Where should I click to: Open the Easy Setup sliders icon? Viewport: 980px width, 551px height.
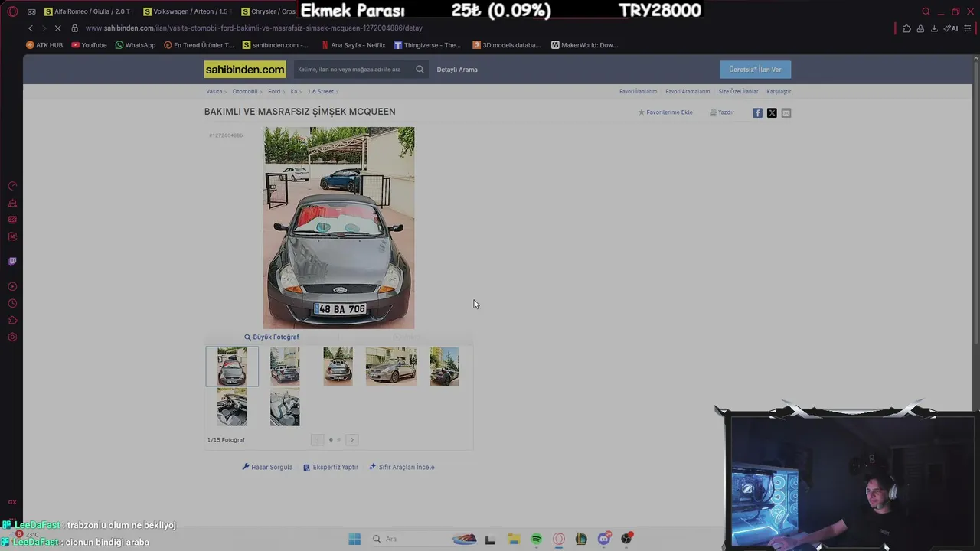968,28
